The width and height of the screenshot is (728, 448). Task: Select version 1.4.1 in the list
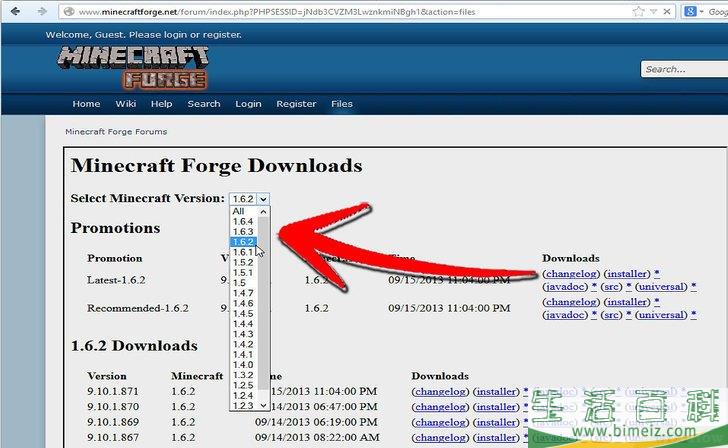[244, 355]
